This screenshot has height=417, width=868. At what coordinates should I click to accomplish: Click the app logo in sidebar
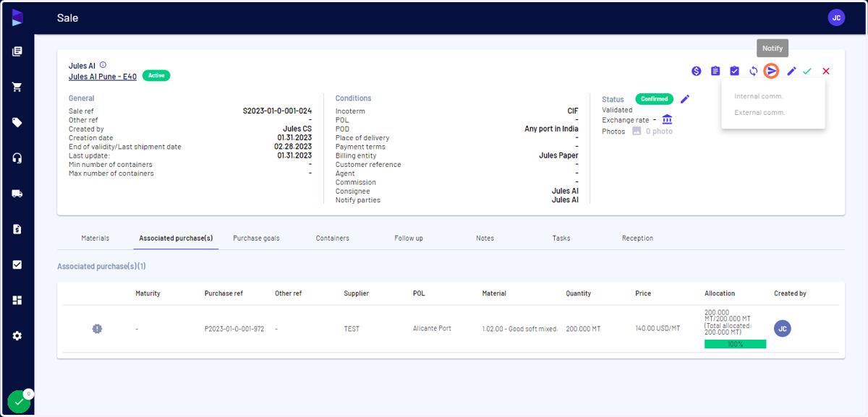[17, 18]
